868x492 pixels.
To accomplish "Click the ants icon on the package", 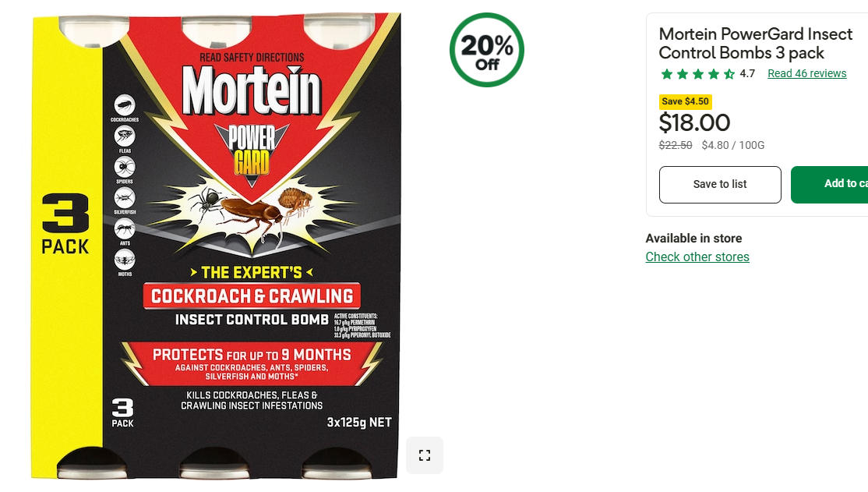I will click(125, 228).
